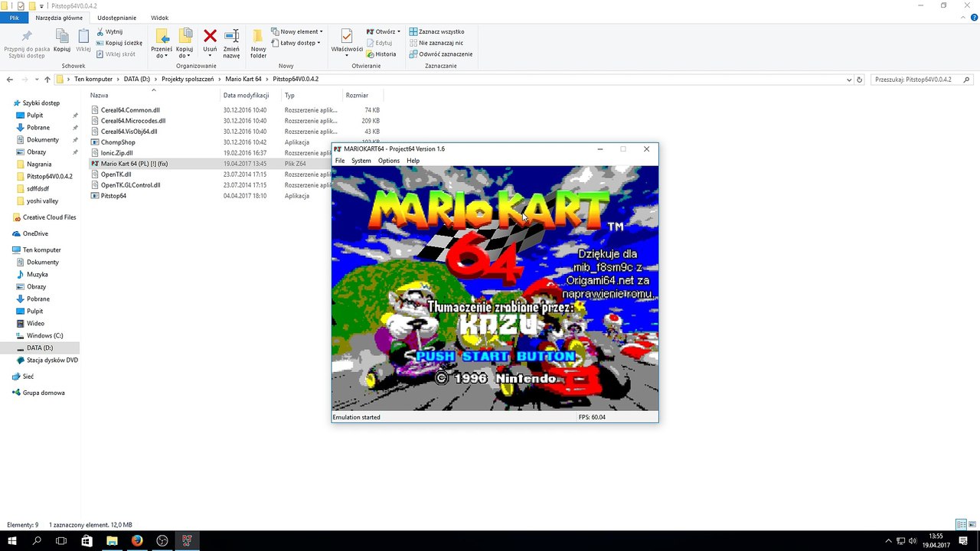
Task: Open the Windows Start menu
Action: pos(12,540)
